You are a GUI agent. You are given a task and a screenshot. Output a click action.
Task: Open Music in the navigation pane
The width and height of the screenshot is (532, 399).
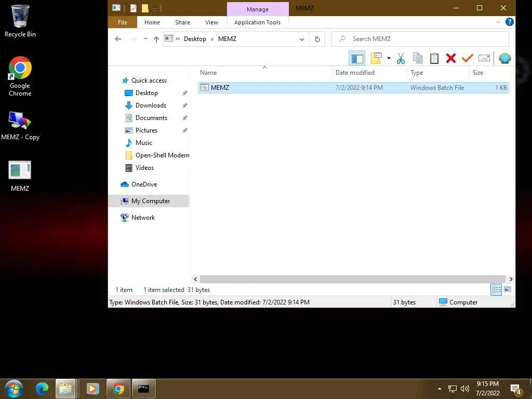tap(143, 143)
